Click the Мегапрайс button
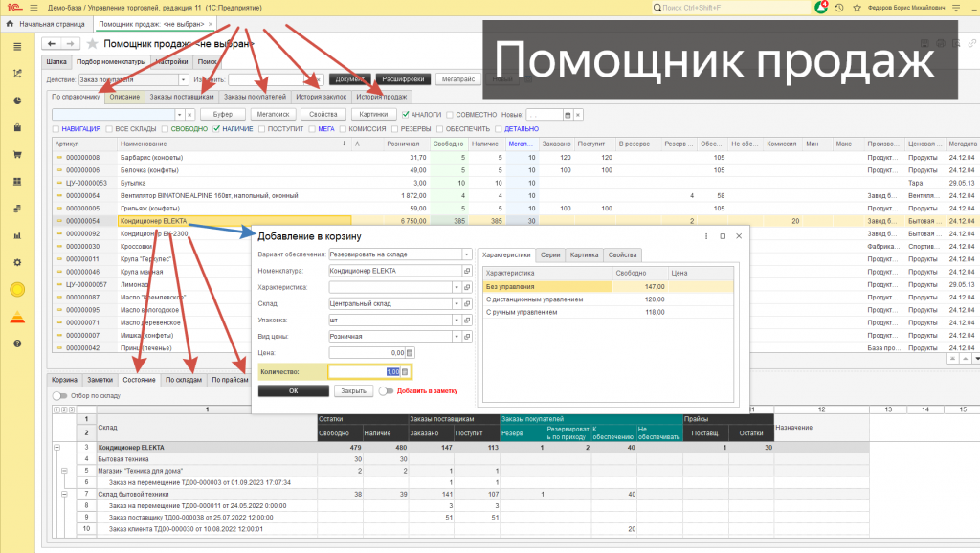This screenshot has width=980, height=553. pos(458,79)
